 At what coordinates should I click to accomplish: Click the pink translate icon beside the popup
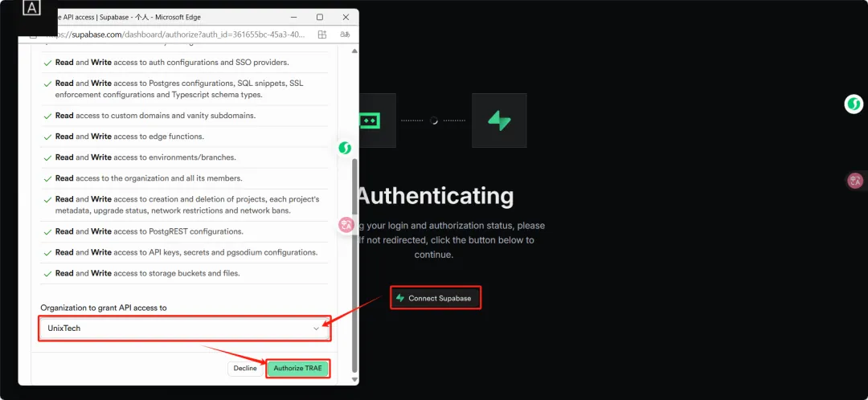point(346,225)
